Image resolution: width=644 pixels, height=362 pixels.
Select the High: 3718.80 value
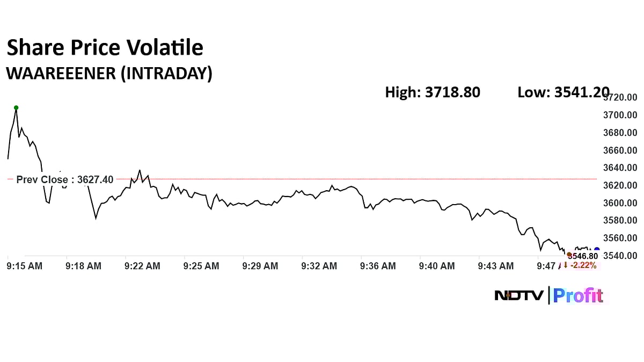click(x=433, y=92)
